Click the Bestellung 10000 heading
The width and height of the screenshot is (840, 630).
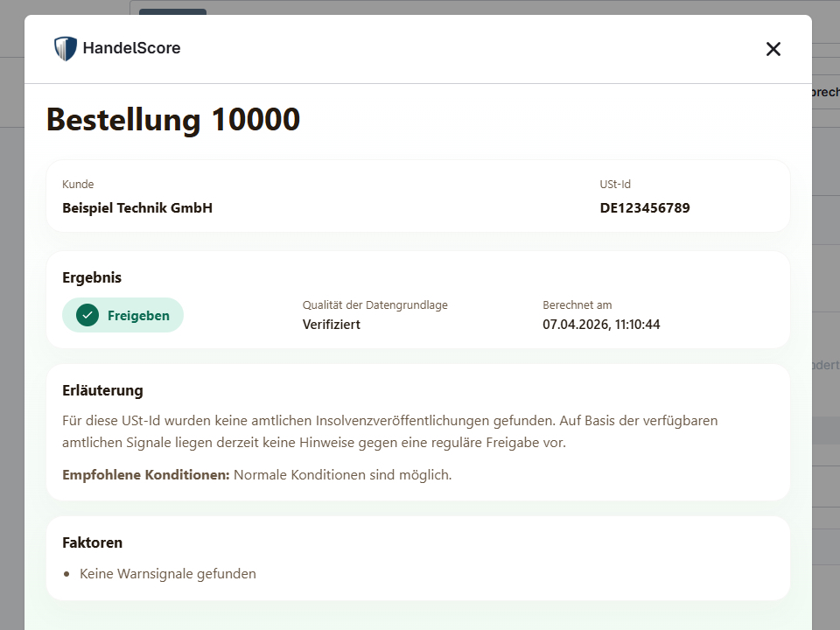173,119
